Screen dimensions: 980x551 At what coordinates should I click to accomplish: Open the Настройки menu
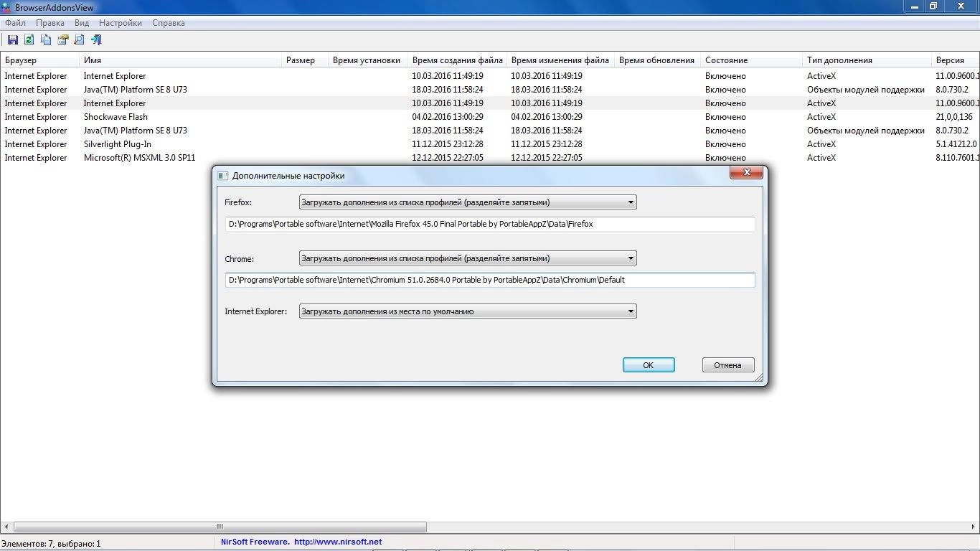pos(121,23)
